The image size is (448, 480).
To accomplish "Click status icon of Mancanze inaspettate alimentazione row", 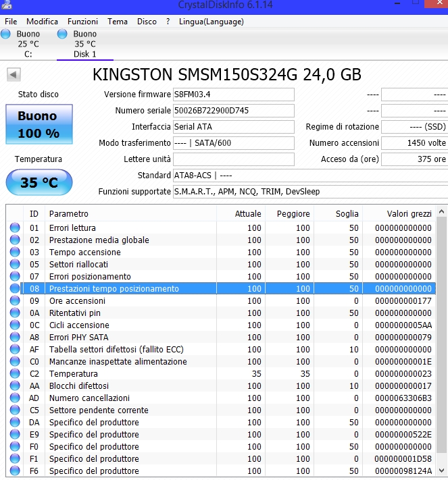I will click(x=15, y=361).
